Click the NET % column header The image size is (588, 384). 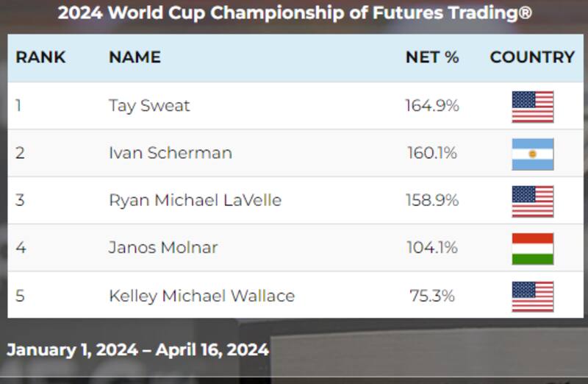click(x=432, y=57)
